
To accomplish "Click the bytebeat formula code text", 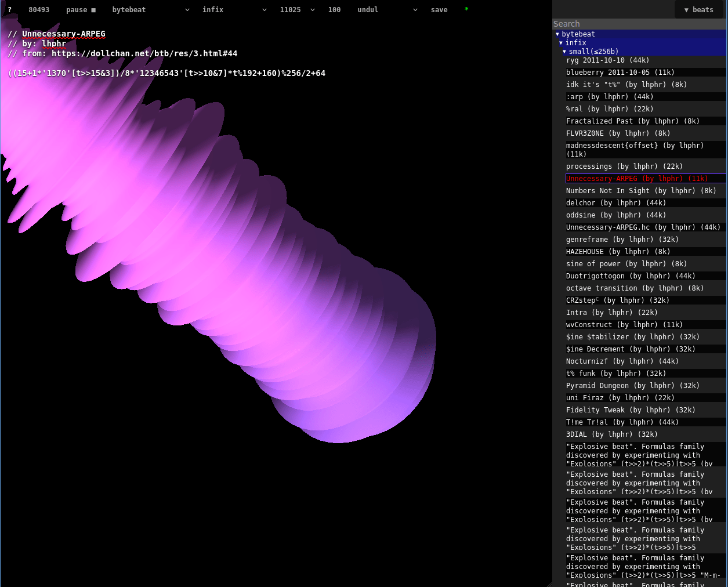I will pyautogui.click(x=166, y=73).
